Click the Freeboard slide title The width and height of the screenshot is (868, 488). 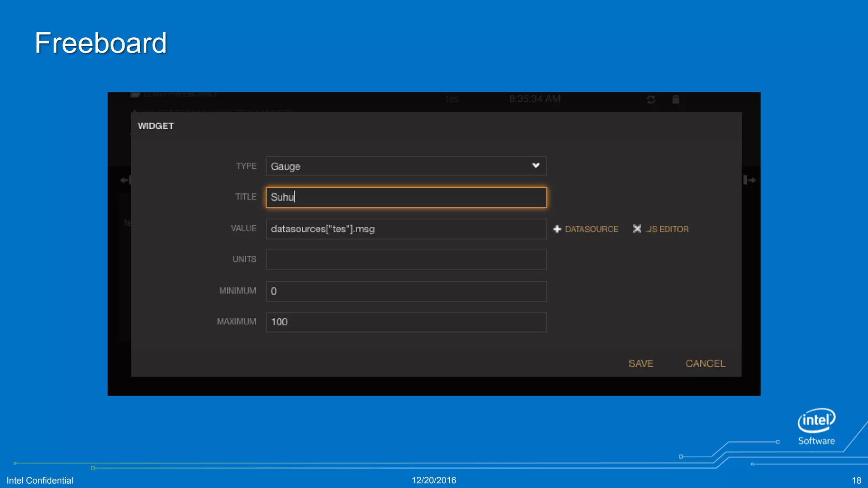tap(101, 43)
